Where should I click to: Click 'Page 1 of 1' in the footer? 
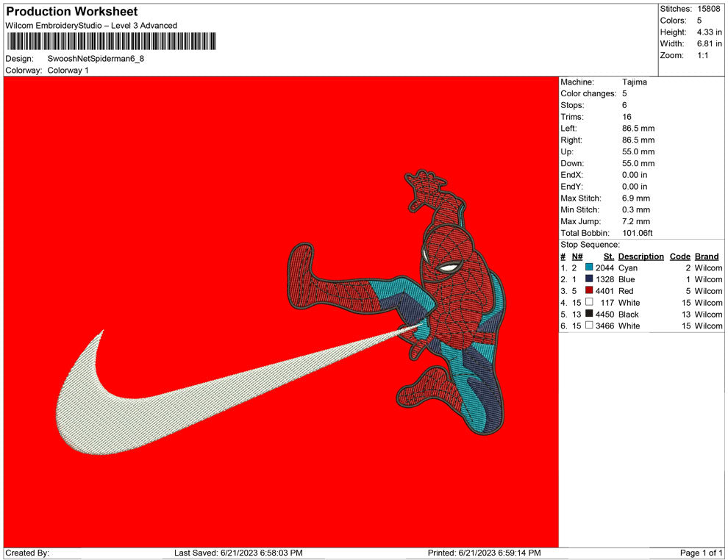701,553
